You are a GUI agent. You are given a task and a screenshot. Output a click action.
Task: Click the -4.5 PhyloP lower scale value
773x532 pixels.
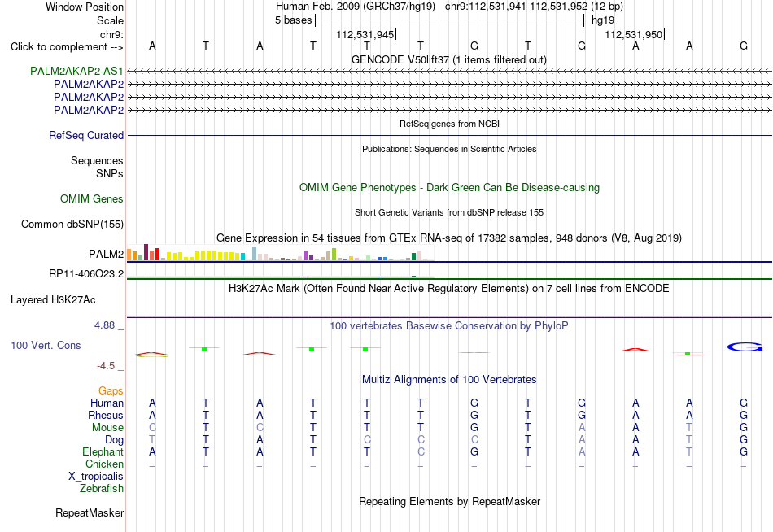point(106,366)
